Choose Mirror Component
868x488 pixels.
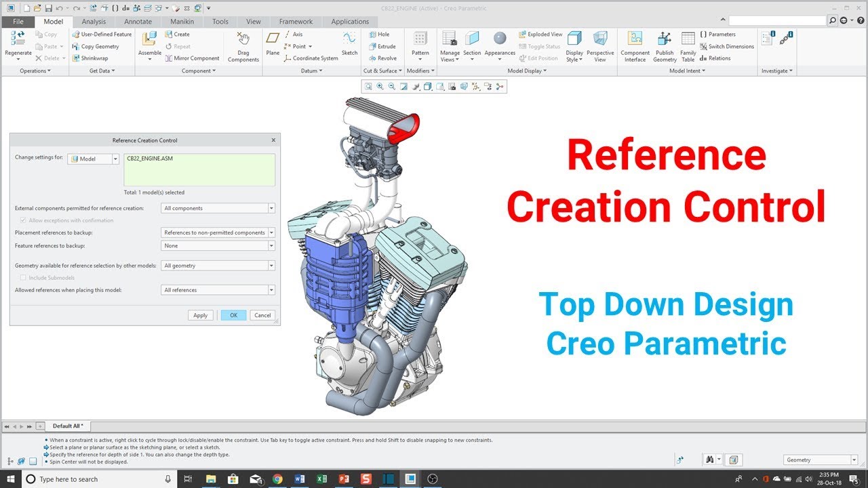tap(192, 58)
